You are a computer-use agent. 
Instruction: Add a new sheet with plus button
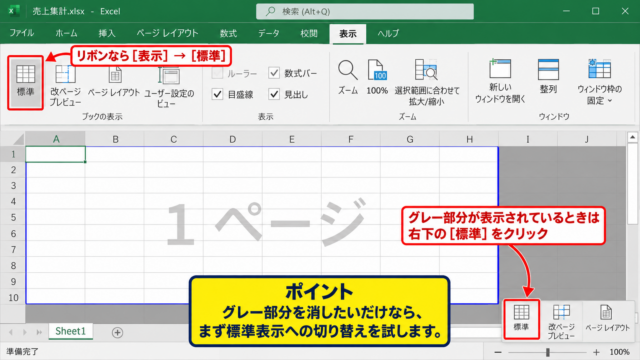[117, 333]
